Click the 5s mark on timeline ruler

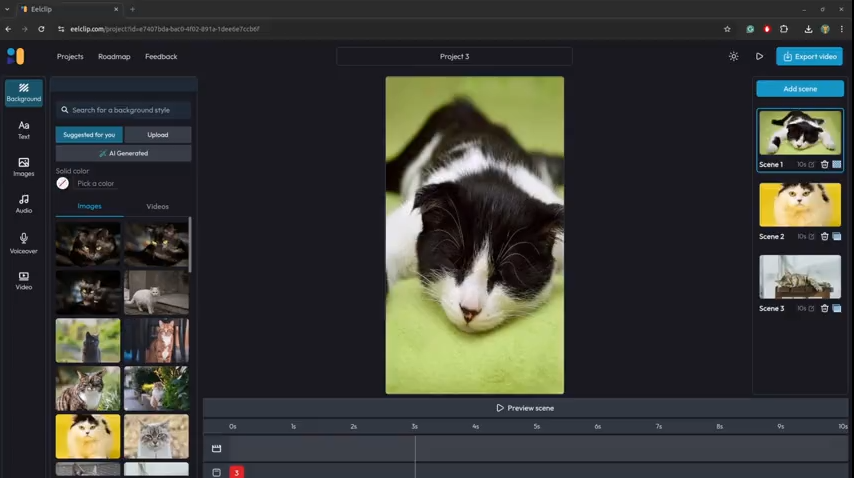pyautogui.click(x=536, y=426)
